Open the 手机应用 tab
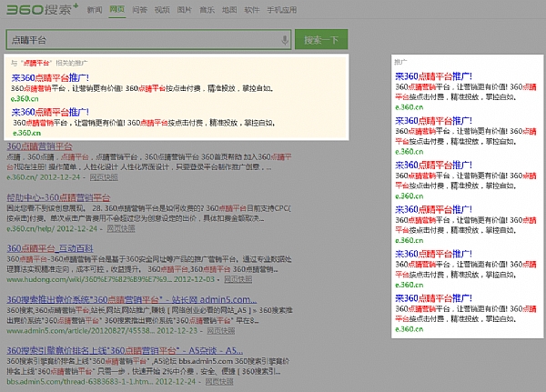Image resolution: width=546 pixels, height=392 pixels. (x=281, y=11)
